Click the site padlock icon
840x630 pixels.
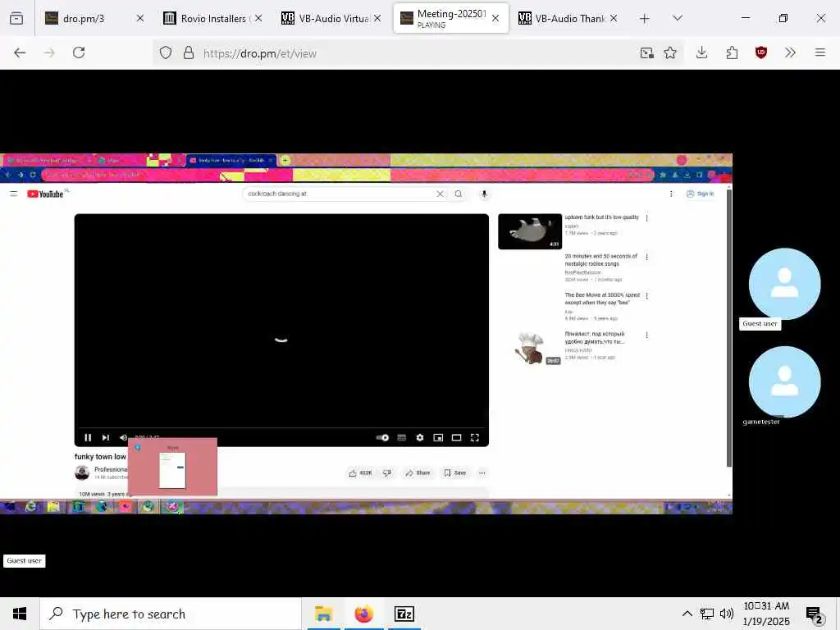189,53
